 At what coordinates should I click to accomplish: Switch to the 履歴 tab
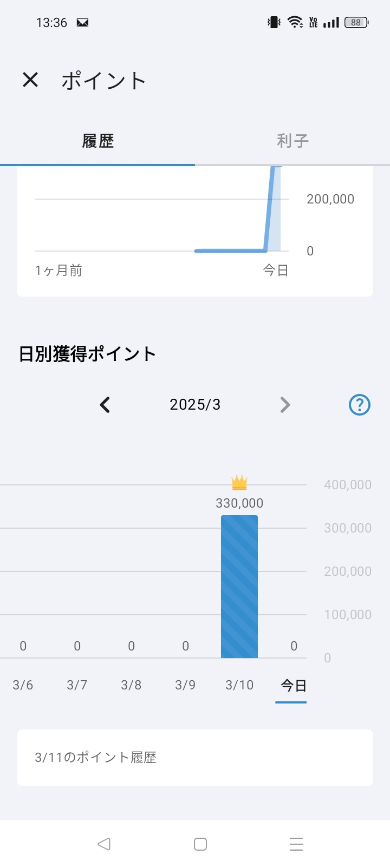[97, 141]
